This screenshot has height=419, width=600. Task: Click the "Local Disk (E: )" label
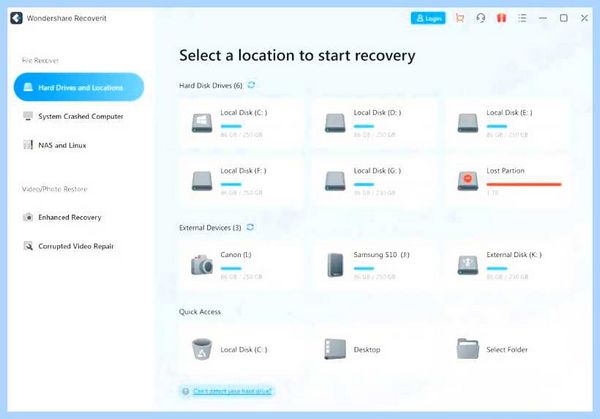[x=509, y=112]
